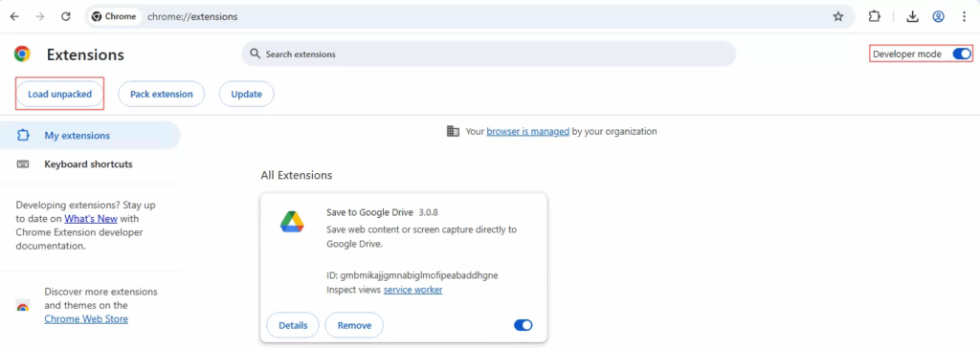This screenshot has height=348, width=980.
Task: Open the service worker inspect link
Action: tap(413, 290)
